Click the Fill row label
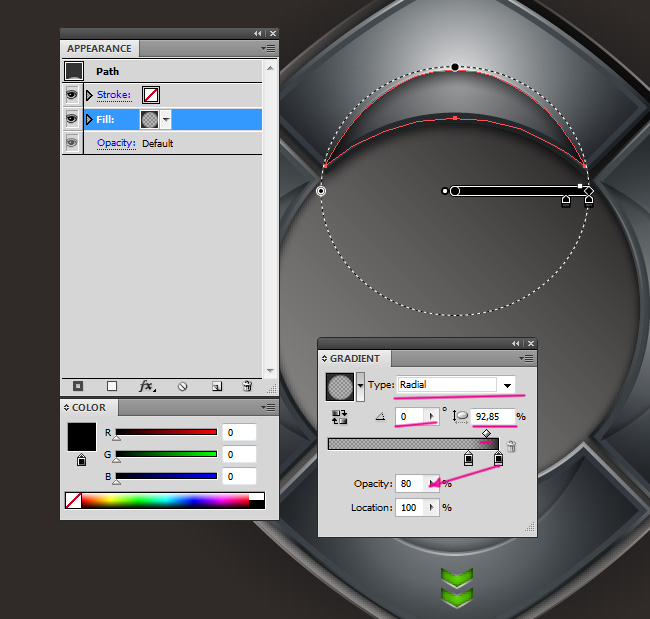This screenshot has width=650, height=619. pos(105,119)
